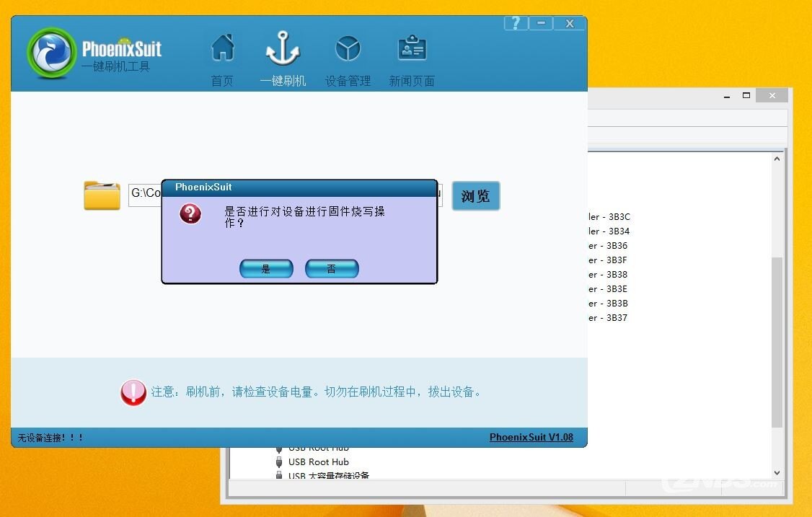The height and width of the screenshot is (517, 812).
Task: Click the 首页 home icon
Action: coord(223,48)
